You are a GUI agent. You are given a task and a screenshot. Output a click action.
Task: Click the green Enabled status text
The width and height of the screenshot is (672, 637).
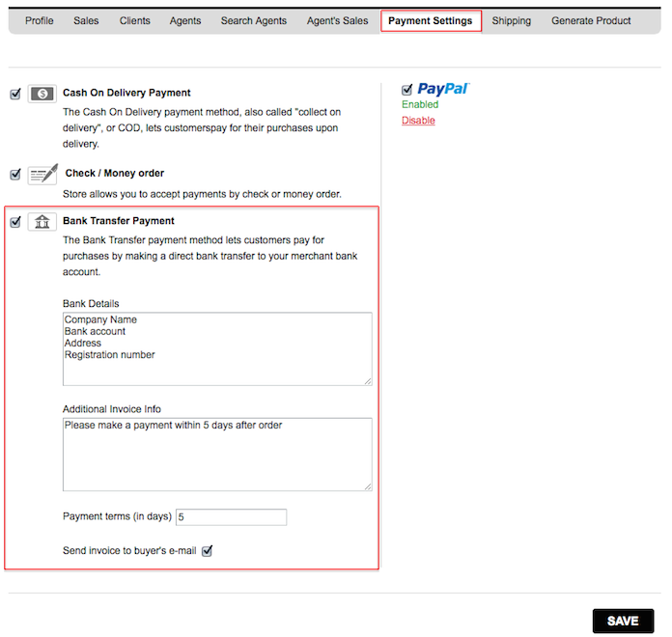(x=420, y=104)
